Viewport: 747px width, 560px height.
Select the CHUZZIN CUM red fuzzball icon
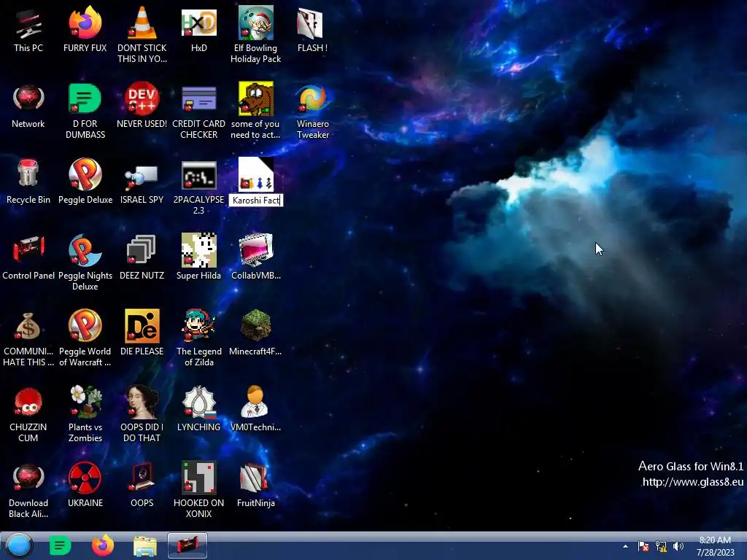28,414
